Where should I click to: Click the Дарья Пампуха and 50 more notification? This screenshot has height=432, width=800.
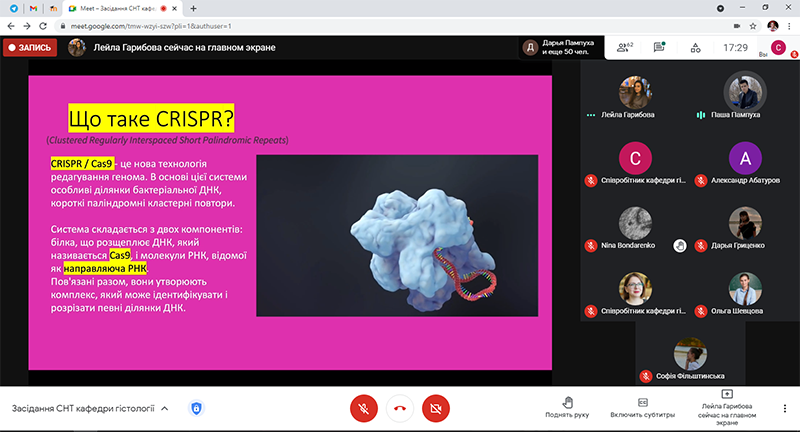pos(562,47)
